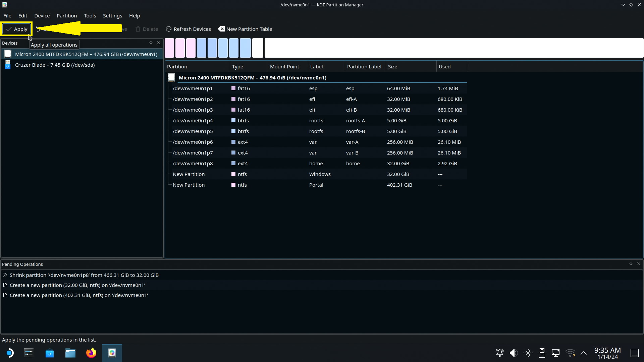Select the Shrink partition pending operation
644x362 pixels.
(84, 275)
